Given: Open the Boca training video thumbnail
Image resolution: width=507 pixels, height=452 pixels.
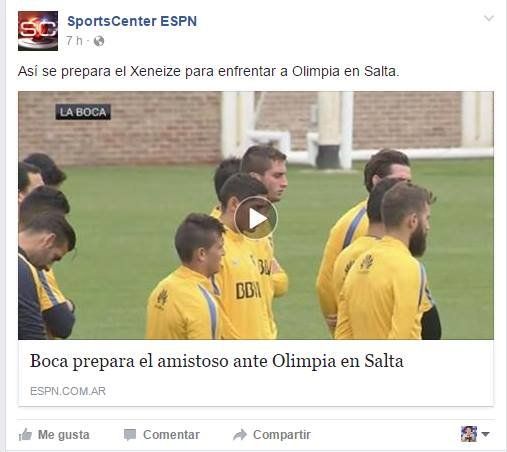Looking at the screenshot, I should 256,215.
